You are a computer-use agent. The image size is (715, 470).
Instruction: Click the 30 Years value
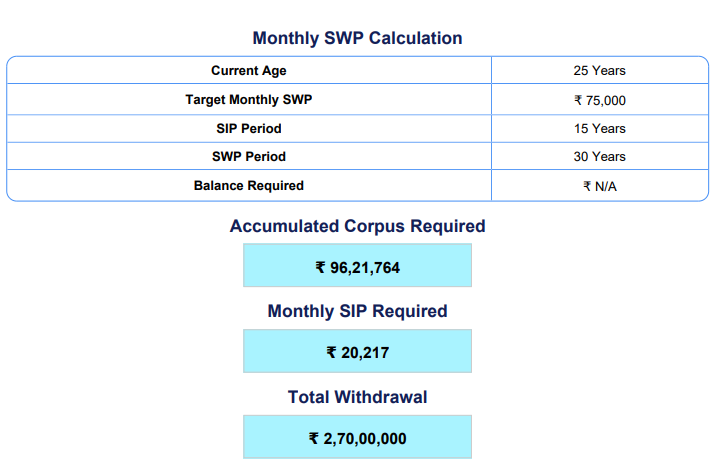600,157
